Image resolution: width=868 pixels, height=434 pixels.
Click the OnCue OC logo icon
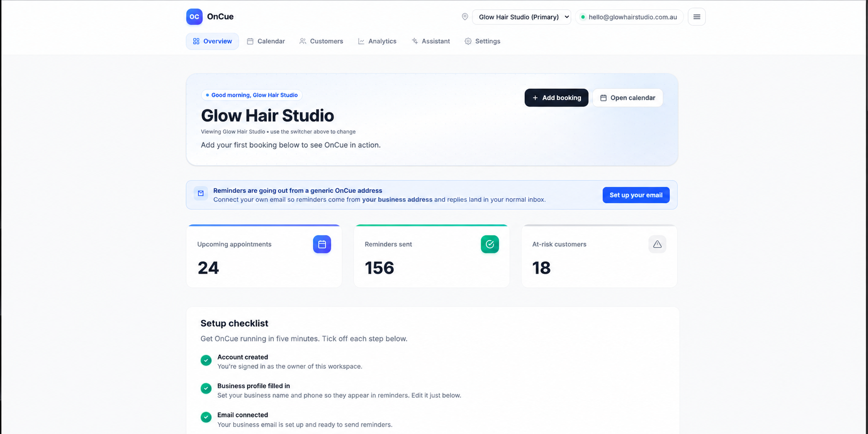click(194, 17)
